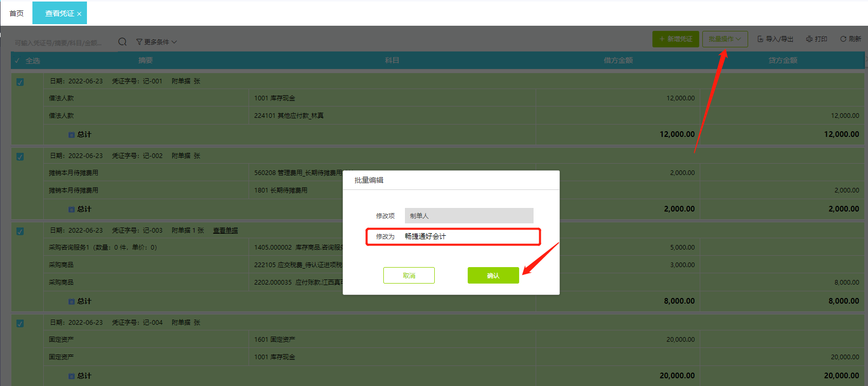Click the printer icon
This screenshot has width=868, height=386.
click(x=809, y=39)
